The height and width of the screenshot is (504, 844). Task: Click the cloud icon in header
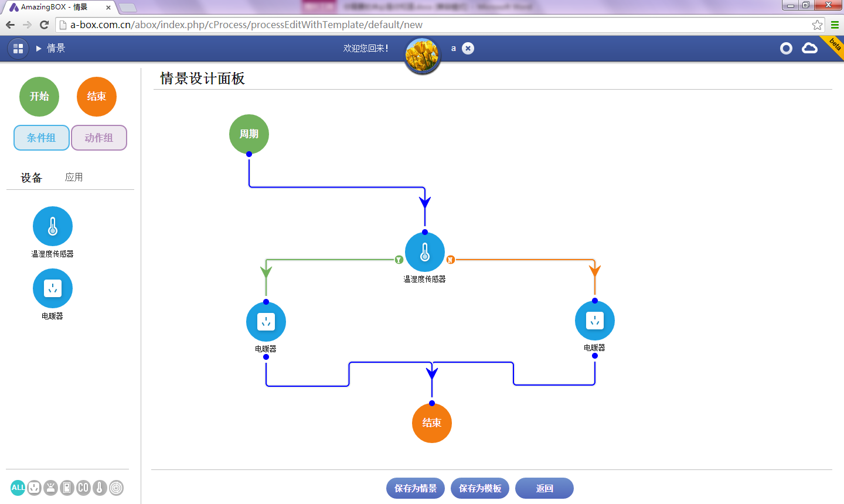point(809,49)
